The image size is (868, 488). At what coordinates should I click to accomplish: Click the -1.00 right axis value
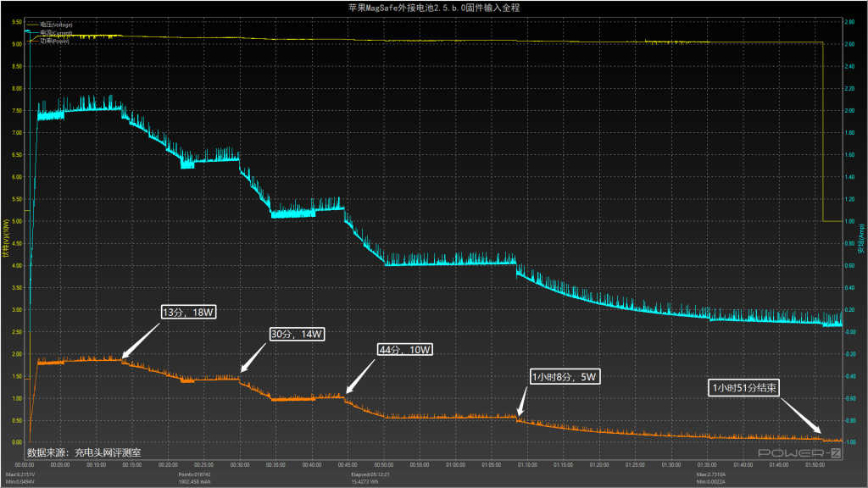(x=850, y=442)
